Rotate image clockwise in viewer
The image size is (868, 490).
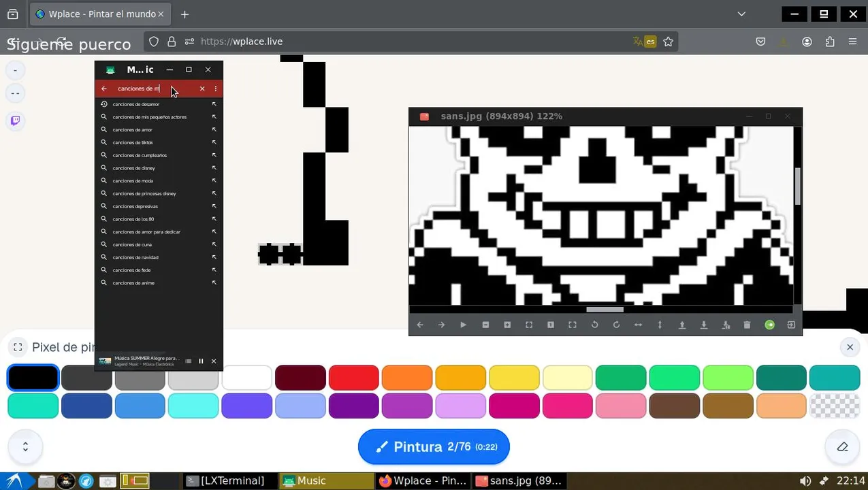click(x=616, y=325)
